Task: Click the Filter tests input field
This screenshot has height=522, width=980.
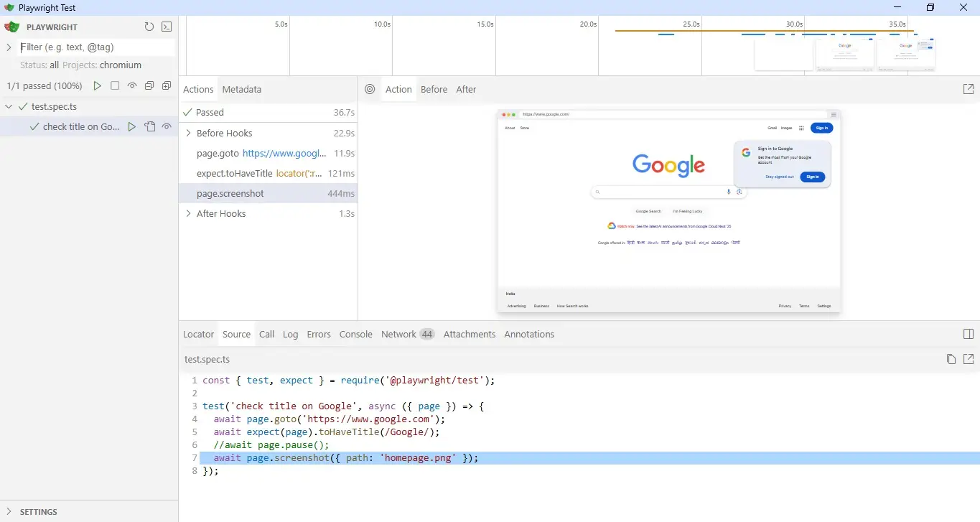Action: click(96, 47)
